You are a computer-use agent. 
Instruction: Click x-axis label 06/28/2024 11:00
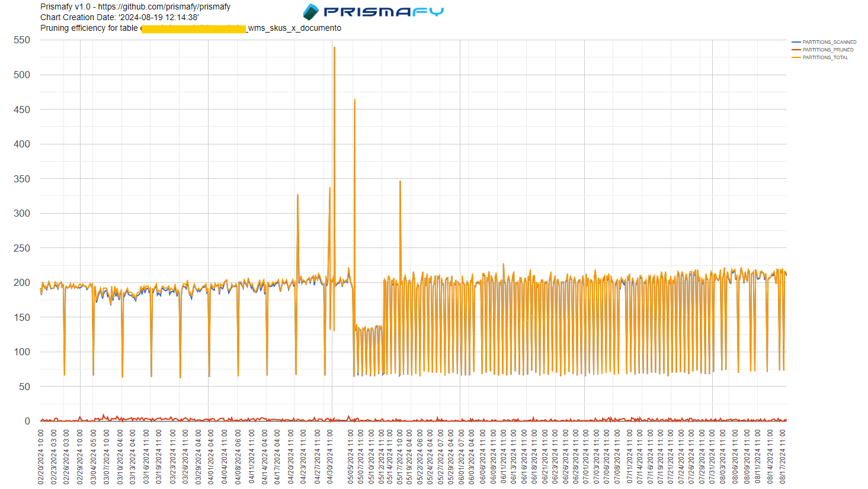pos(575,457)
